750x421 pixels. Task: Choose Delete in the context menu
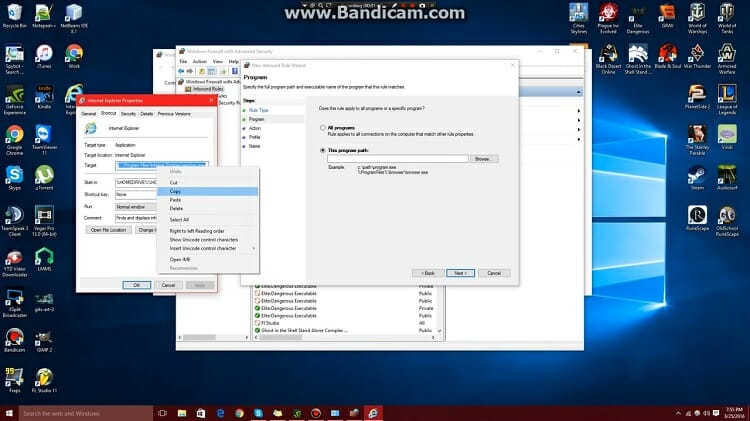pos(208,209)
